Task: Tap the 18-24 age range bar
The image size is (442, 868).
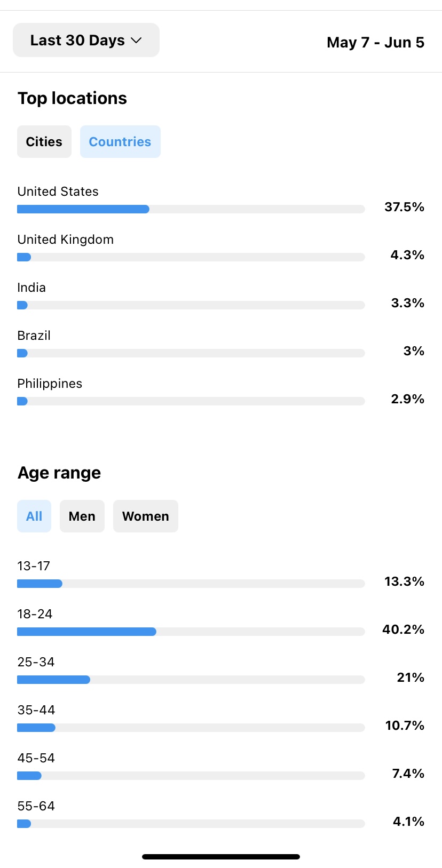Action: [x=191, y=632]
